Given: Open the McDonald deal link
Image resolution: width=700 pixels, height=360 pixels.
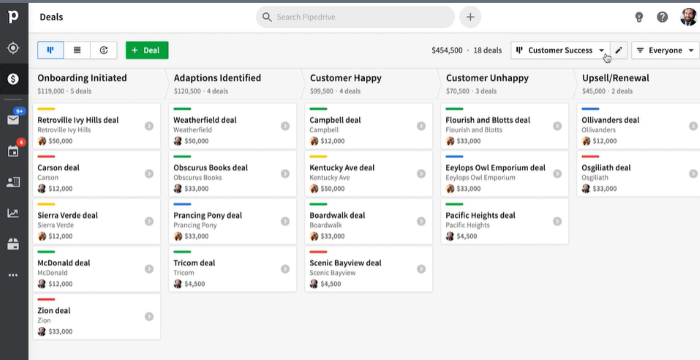Looking at the screenshot, I should tap(64, 263).
